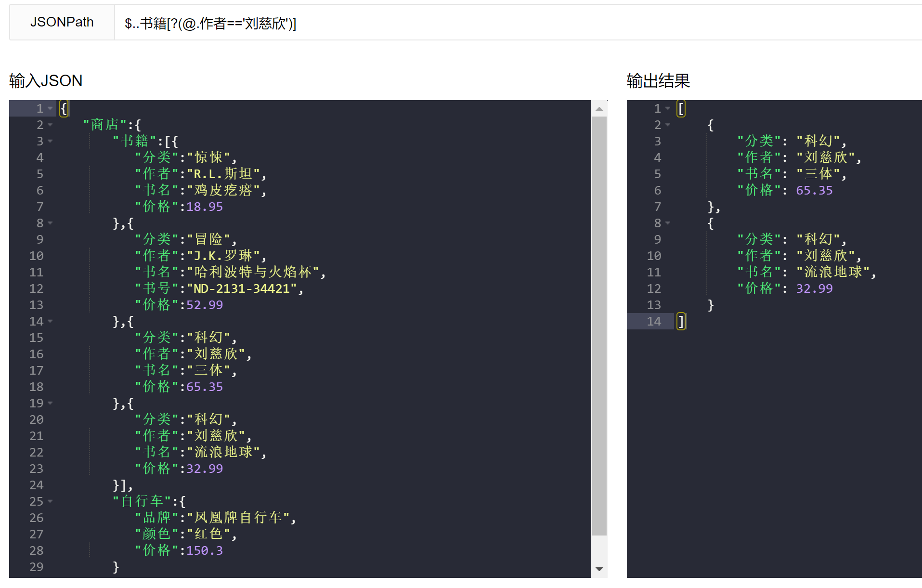The width and height of the screenshot is (922, 588).
Task: Click the input JSON vertical scrollbar thumb
Action: coord(599,326)
